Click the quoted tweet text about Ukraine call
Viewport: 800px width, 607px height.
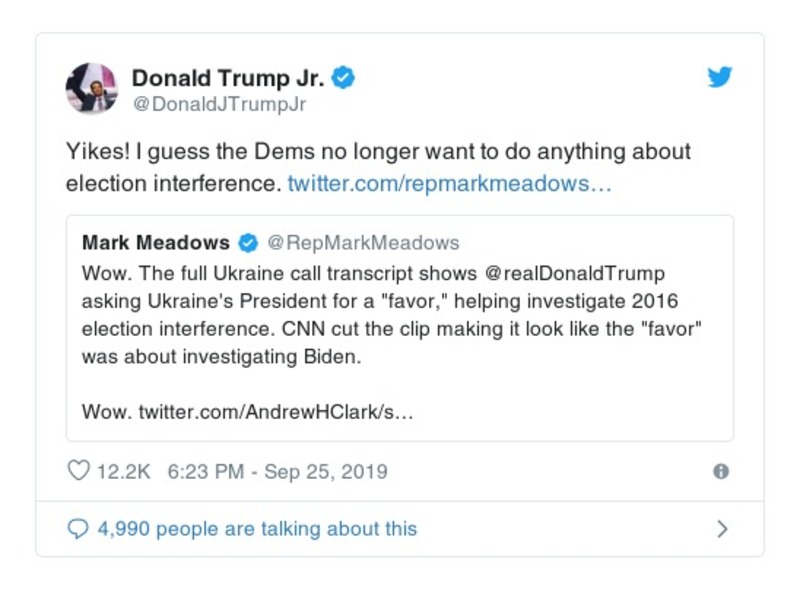(390, 315)
